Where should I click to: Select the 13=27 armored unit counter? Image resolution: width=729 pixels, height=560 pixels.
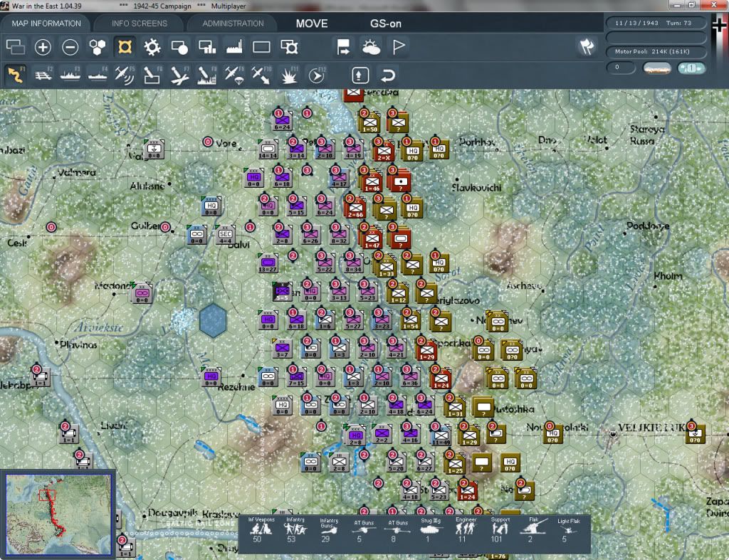click(268, 263)
